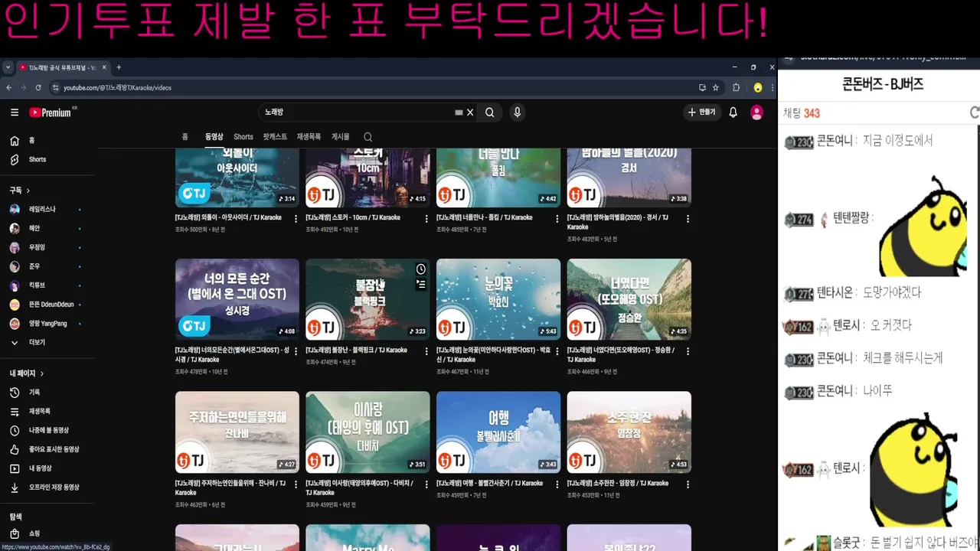Click the YouTube Premium logo
Image resolution: width=980 pixels, height=551 pixels.
click(51, 112)
